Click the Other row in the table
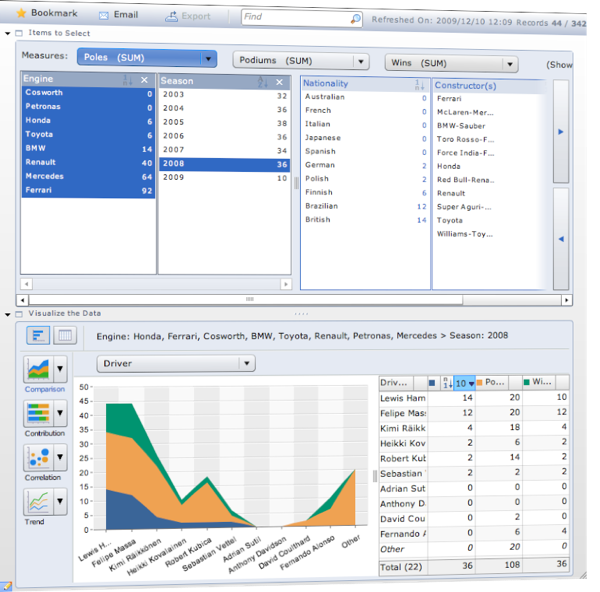 click(474, 548)
